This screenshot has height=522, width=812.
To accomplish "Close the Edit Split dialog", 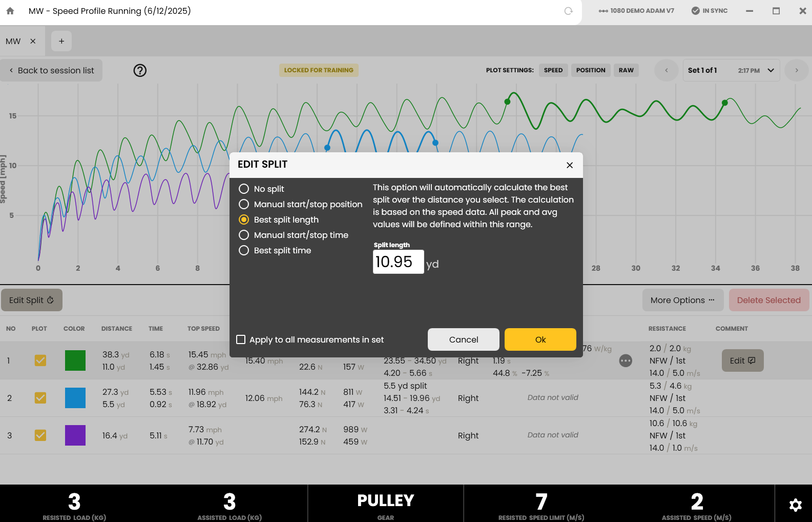I will tap(570, 165).
